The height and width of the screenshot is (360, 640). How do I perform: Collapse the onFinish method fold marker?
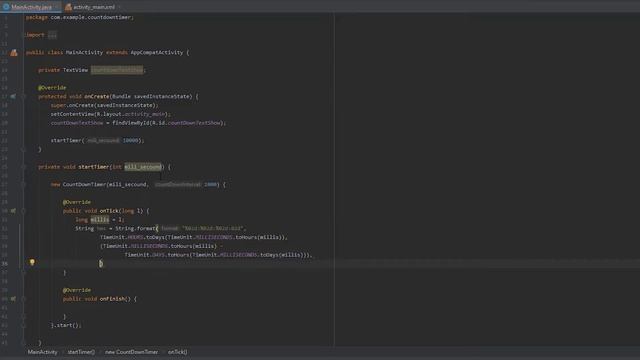click(23, 299)
